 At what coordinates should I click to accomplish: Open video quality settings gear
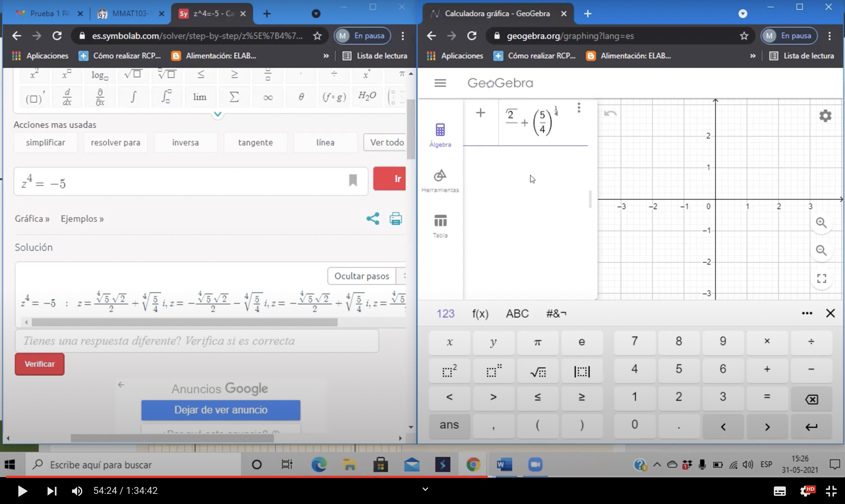[x=806, y=491]
